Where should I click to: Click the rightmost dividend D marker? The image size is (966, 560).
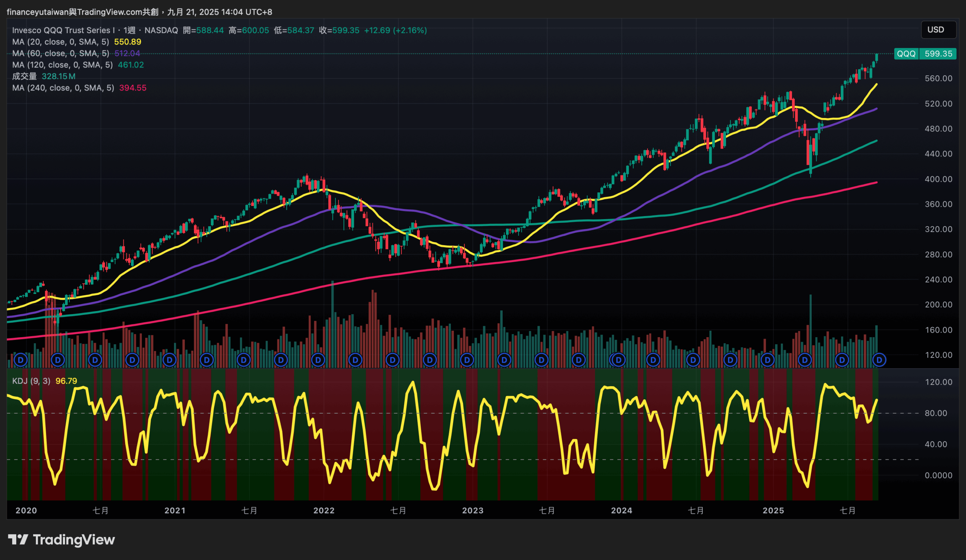[x=879, y=360]
